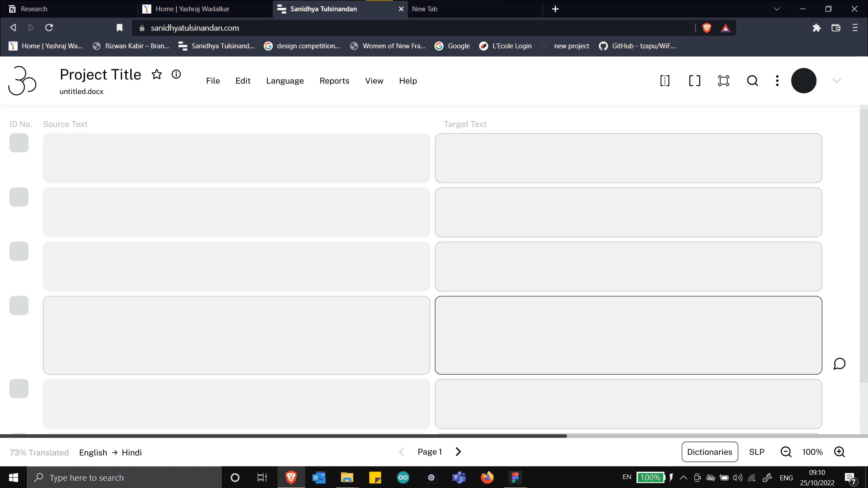Zoom out with the minus magnifier
Image resolution: width=868 pixels, height=488 pixels.
click(x=786, y=452)
